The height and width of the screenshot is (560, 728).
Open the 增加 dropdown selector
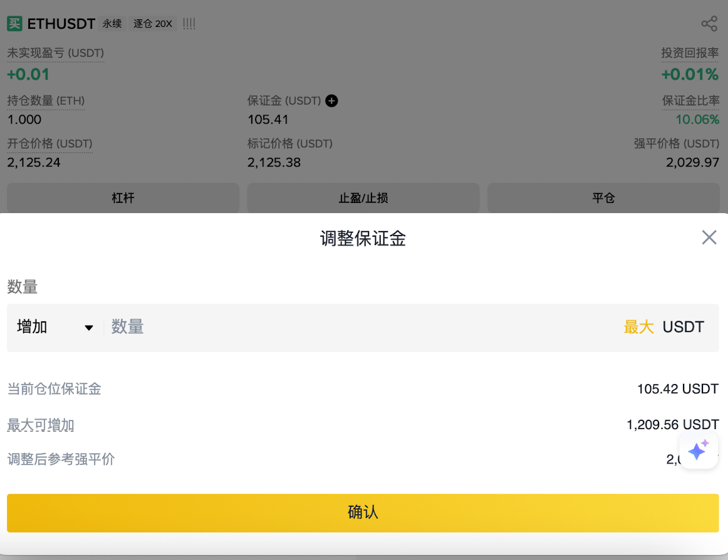[55, 327]
